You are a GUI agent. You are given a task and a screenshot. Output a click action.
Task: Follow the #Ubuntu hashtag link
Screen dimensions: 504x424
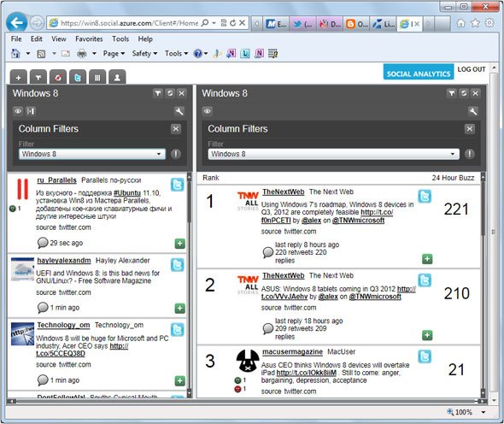[x=127, y=193]
